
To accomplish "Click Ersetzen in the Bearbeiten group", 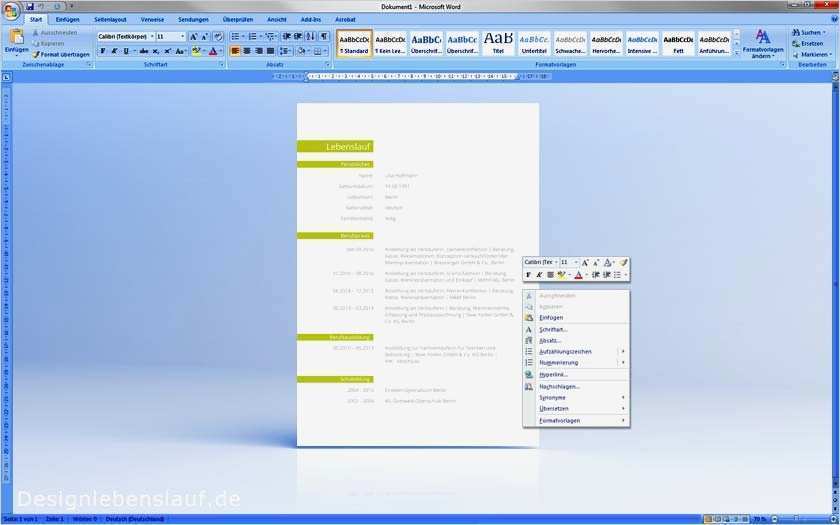I will (x=808, y=43).
